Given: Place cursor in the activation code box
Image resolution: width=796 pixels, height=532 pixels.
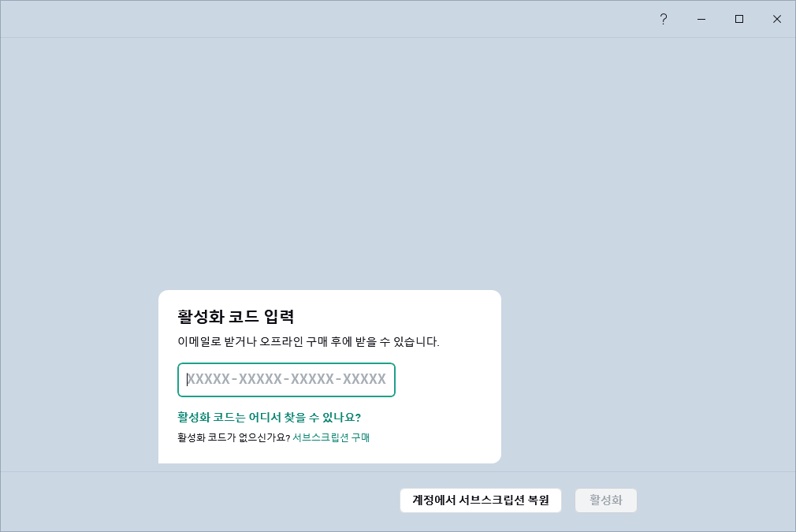Looking at the screenshot, I should click(286, 380).
